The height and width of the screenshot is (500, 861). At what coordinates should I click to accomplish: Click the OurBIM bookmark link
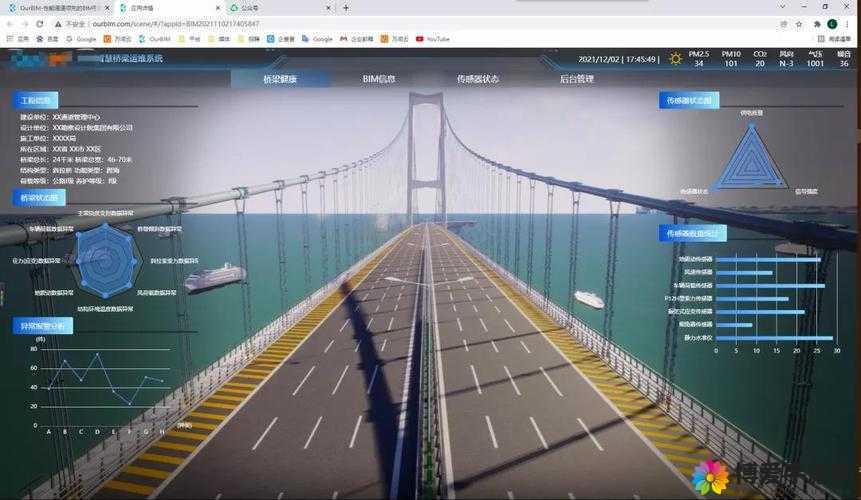154,39
